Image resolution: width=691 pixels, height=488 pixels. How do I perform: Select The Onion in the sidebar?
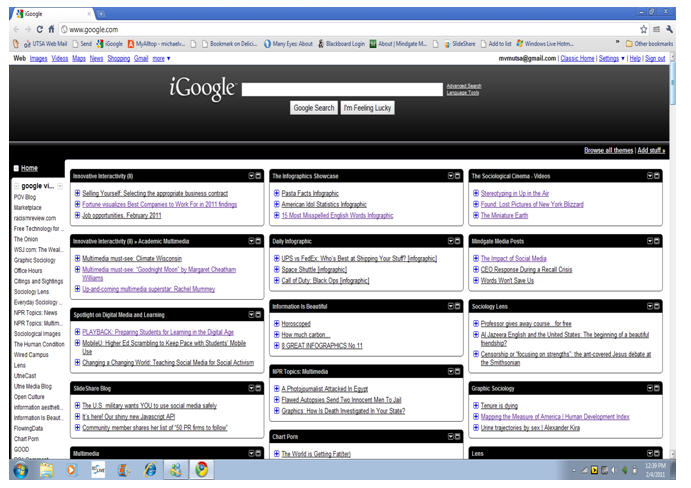pyautogui.click(x=26, y=239)
